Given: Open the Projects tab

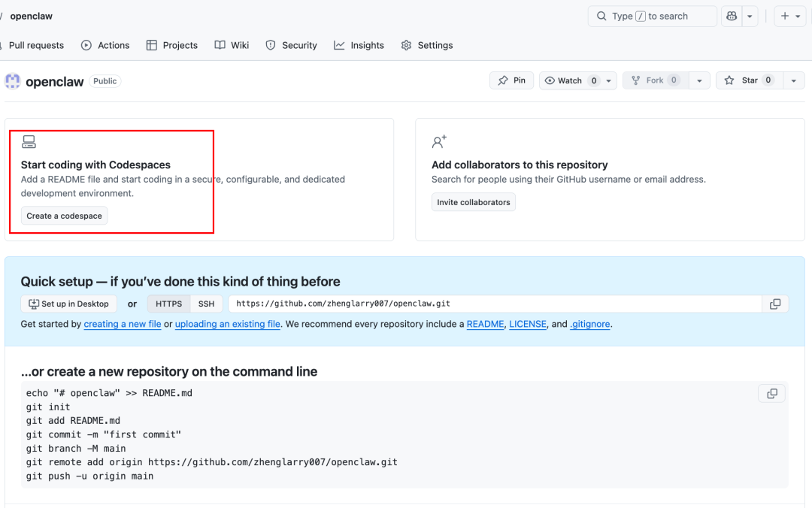Looking at the screenshot, I should (172, 45).
